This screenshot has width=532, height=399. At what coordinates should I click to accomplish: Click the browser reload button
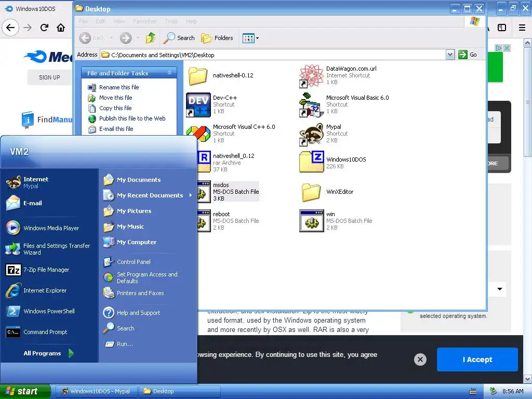[44, 28]
